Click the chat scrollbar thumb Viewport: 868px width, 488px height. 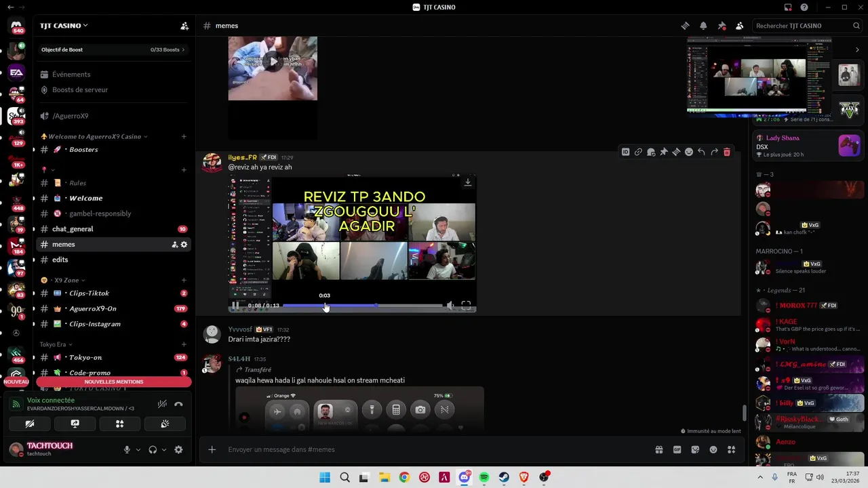coord(744,413)
